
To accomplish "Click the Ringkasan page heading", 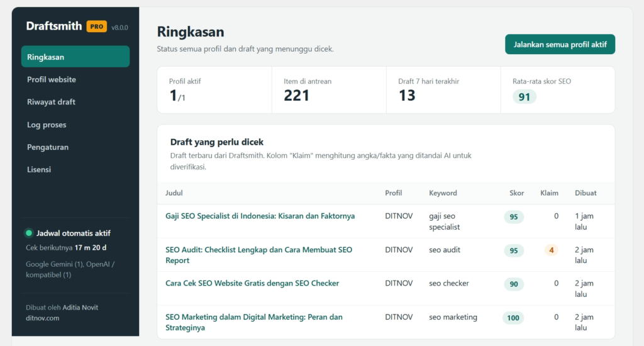I will click(191, 31).
